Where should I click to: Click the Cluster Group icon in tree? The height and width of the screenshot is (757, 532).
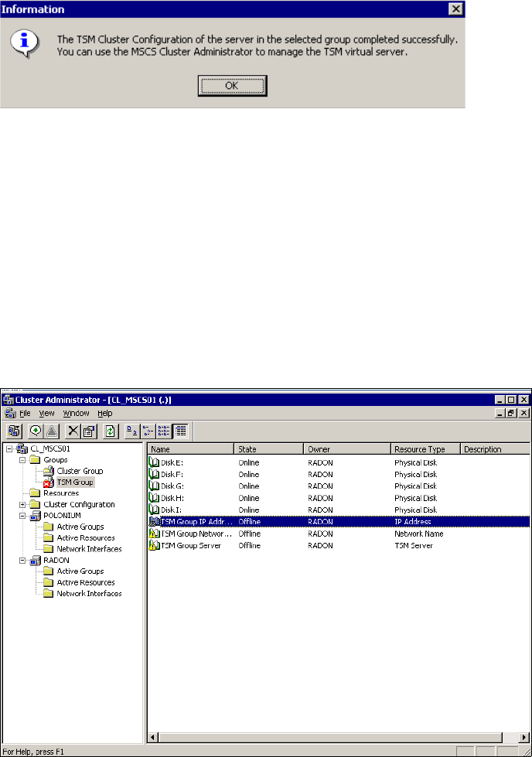[48, 471]
